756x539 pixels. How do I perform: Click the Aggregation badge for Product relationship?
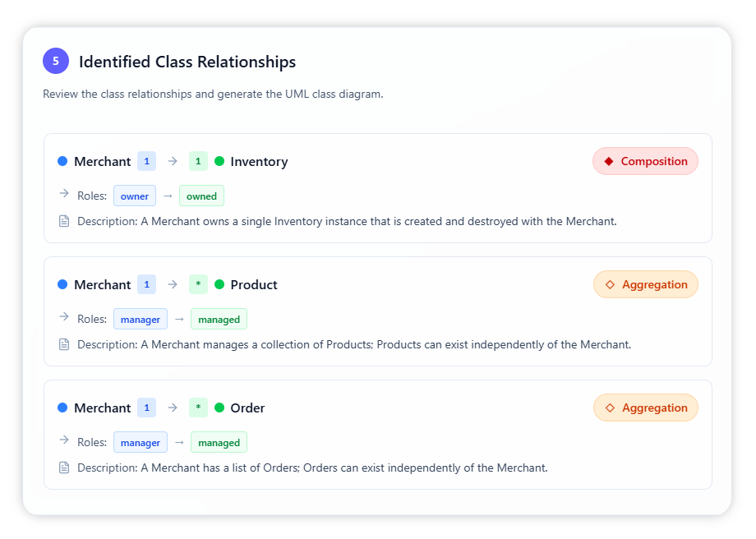646,284
